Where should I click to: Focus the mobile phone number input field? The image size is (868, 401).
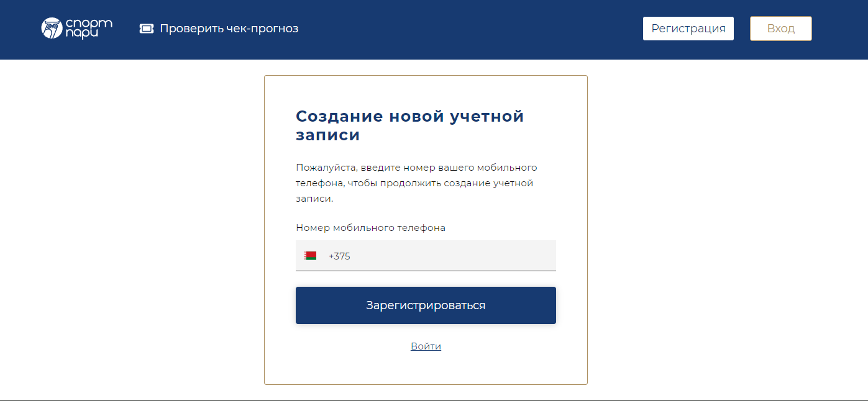(426, 256)
